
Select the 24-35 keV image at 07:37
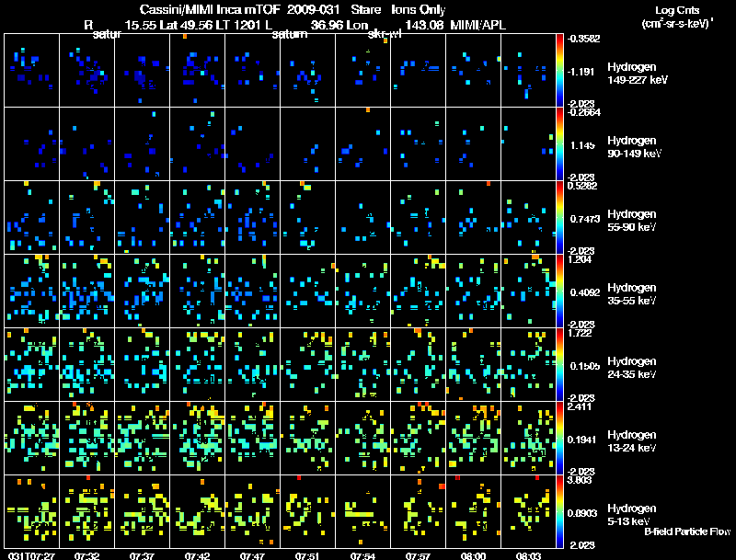pyautogui.click(x=142, y=365)
